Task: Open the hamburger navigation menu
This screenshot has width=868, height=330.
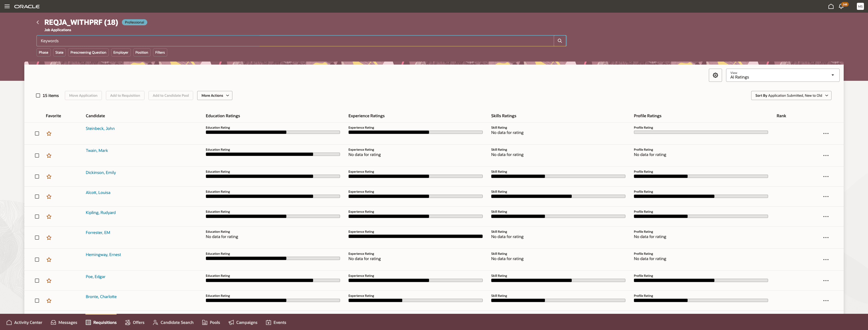Action: [7, 6]
